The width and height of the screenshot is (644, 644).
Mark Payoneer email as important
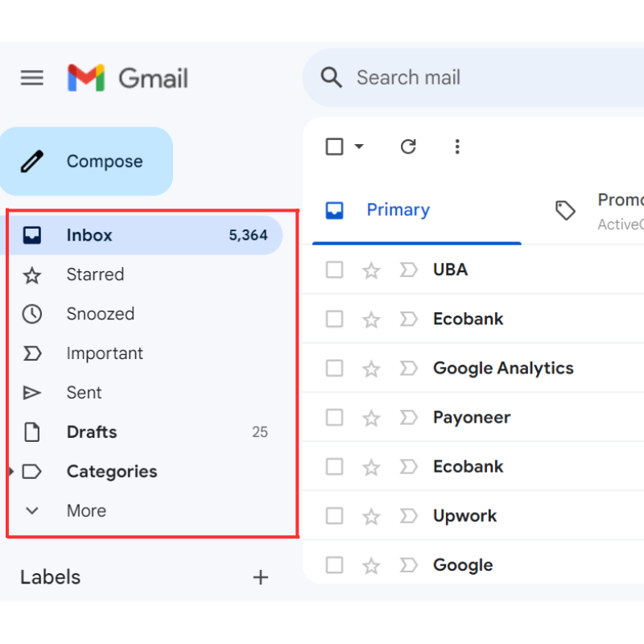tap(408, 418)
